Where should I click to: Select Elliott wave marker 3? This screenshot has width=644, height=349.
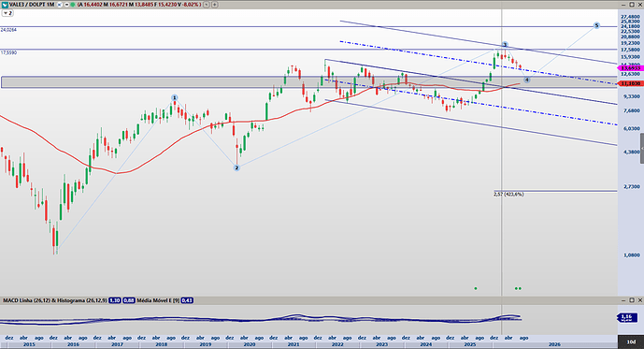coord(505,44)
